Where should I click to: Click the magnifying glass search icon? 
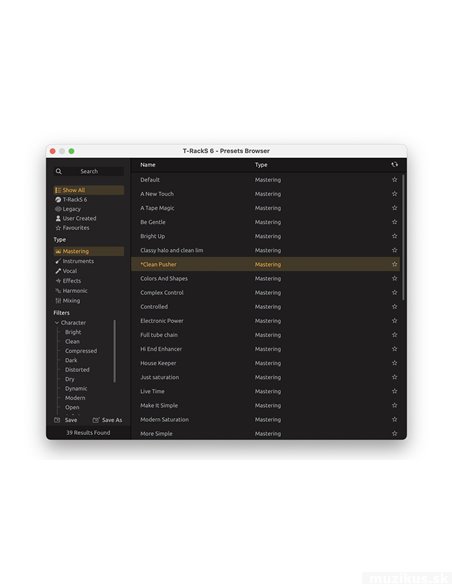tap(59, 171)
